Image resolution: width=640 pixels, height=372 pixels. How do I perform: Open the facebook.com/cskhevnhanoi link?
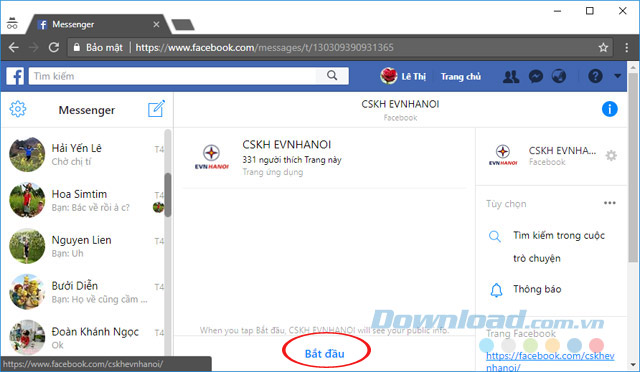tap(550, 361)
